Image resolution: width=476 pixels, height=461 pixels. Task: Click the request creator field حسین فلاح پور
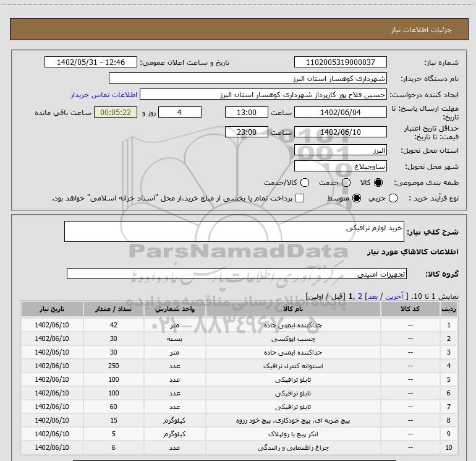point(263,95)
